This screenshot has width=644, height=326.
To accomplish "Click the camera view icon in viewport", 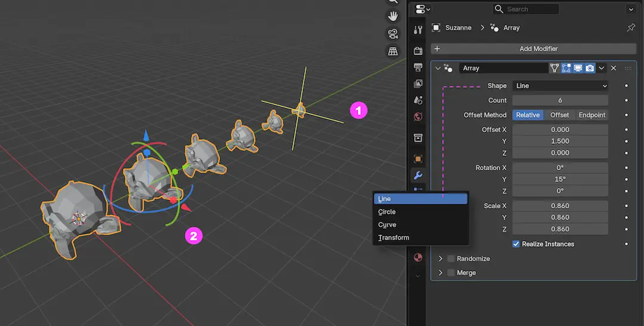I will pyautogui.click(x=393, y=33).
